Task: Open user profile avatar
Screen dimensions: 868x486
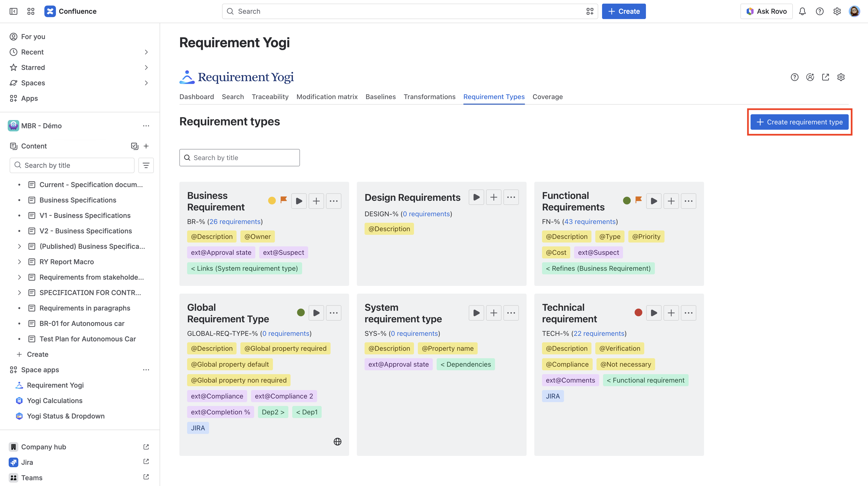Action: [854, 12]
